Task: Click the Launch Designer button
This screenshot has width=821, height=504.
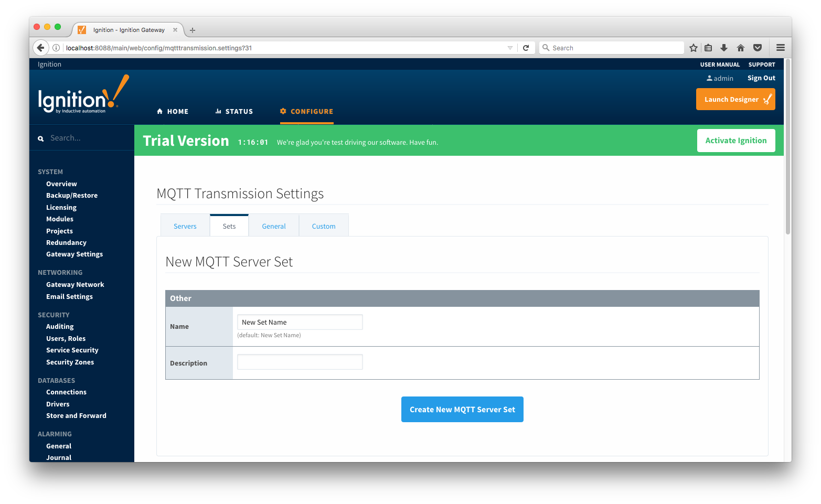Action: click(735, 99)
